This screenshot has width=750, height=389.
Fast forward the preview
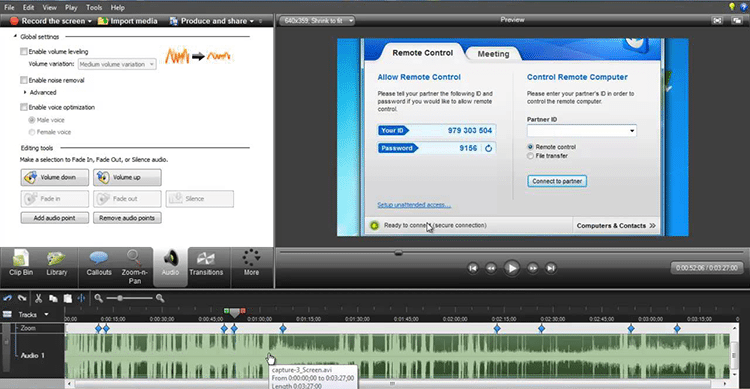[532, 268]
